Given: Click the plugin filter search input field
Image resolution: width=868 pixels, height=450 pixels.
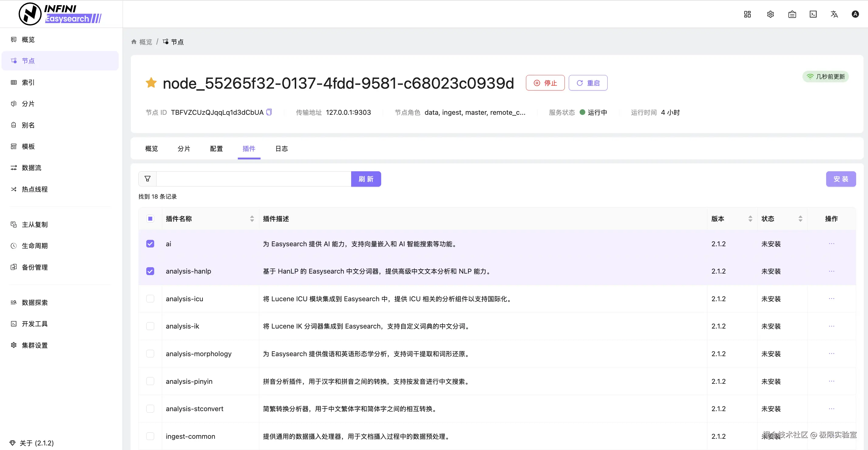Looking at the screenshot, I should pyautogui.click(x=253, y=179).
